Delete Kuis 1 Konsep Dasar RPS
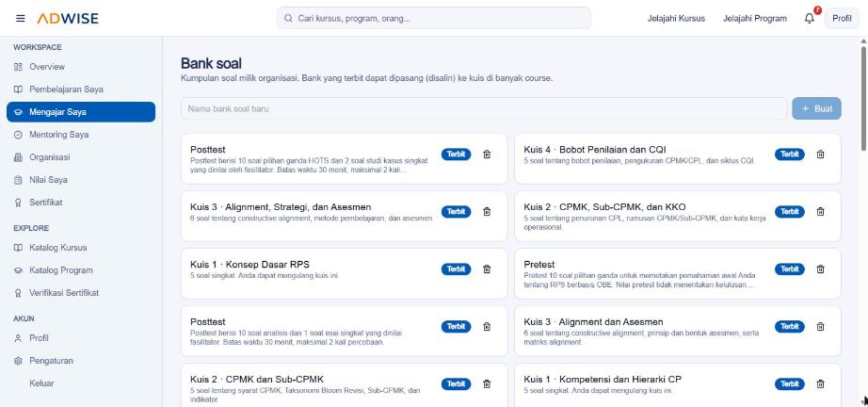Viewport: 868px width, 407px height. pyautogui.click(x=487, y=269)
